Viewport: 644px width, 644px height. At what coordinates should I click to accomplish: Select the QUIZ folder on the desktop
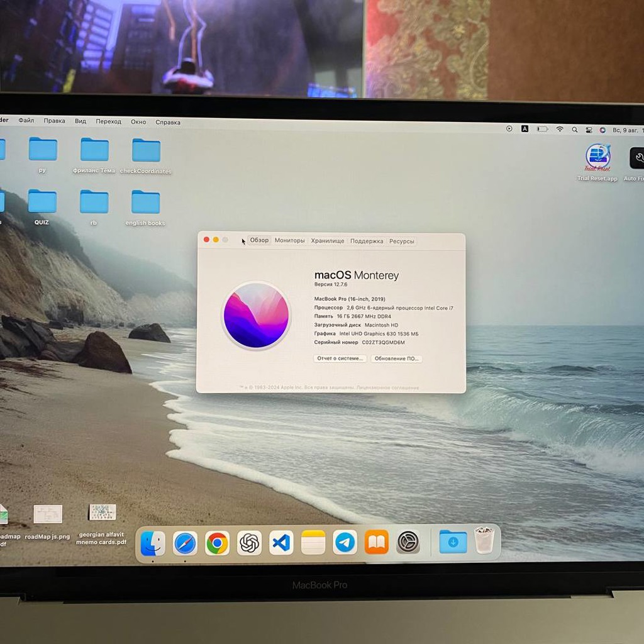tap(42, 207)
